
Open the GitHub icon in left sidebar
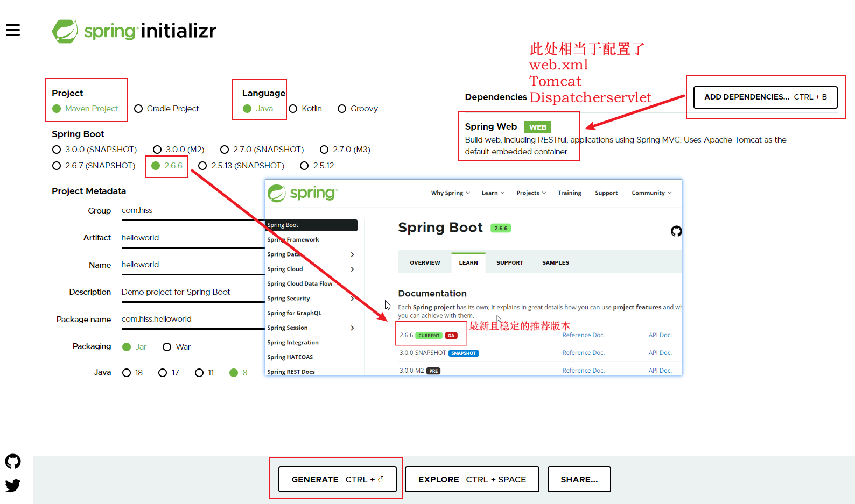point(13,462)
